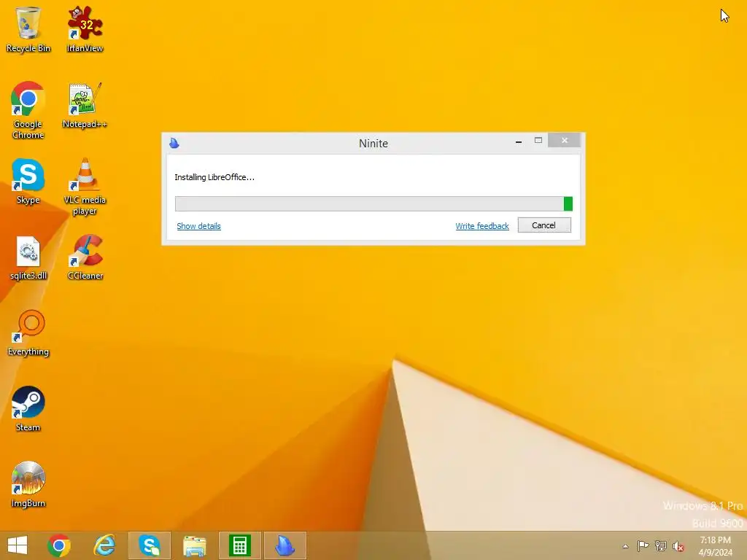This screenshot has width=747, height=560.
Task: Select the VLC media player desktop shortcut
Action: click(85, 187)
